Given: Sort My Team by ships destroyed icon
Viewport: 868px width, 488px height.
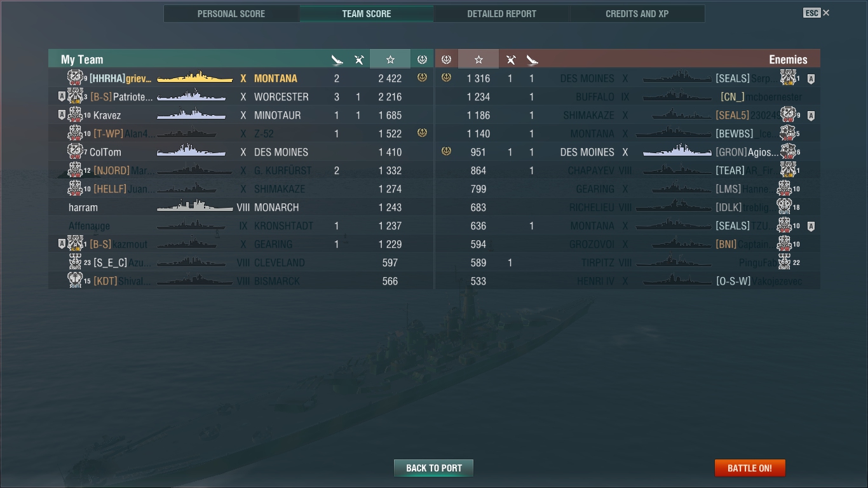Looking at the screenshot, I should tap(337, 60).
